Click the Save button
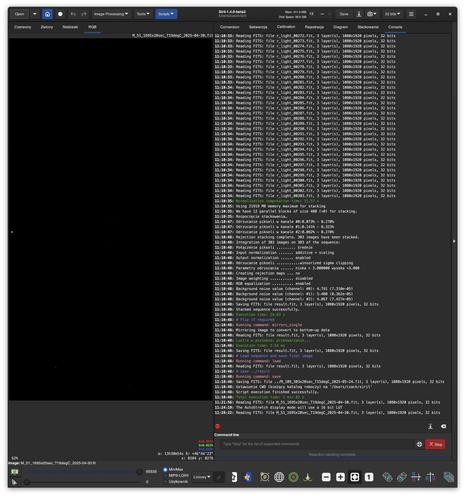The image size is (465, 496). (344, 14)
